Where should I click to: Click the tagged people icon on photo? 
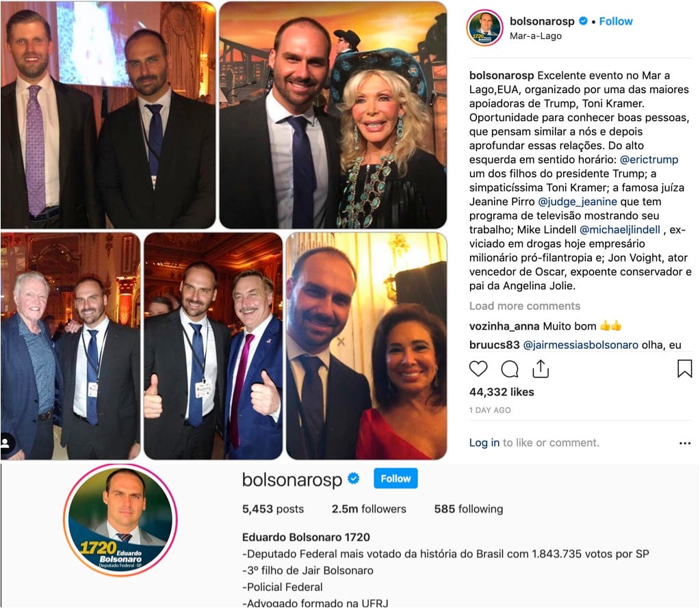[x=6, y=443]
